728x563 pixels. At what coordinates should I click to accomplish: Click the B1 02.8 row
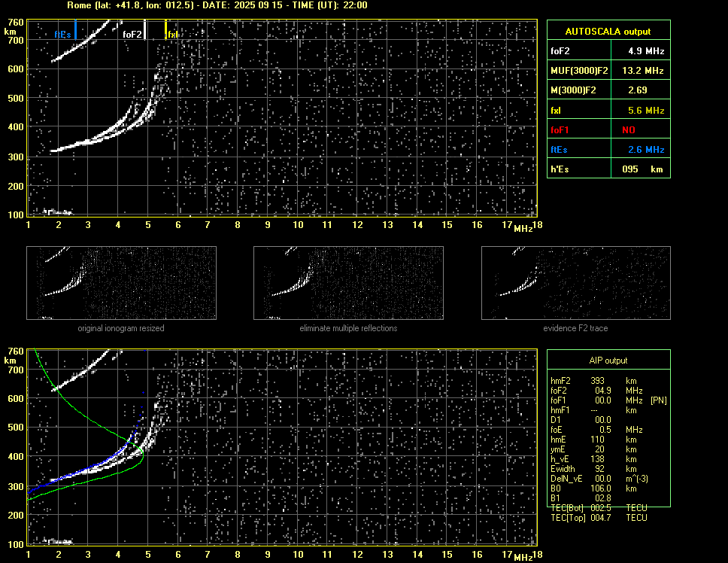(x=581, y=498)
